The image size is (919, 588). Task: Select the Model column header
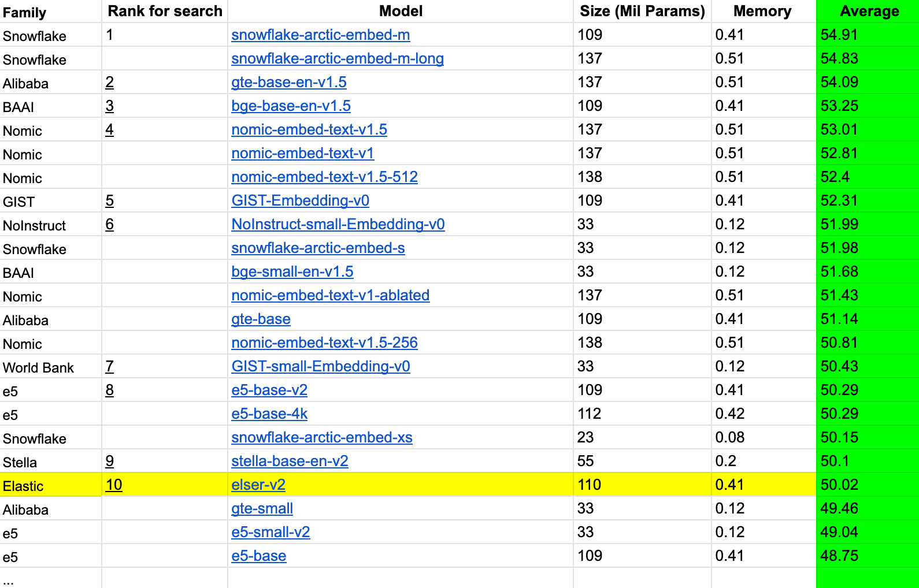[401, 12]
